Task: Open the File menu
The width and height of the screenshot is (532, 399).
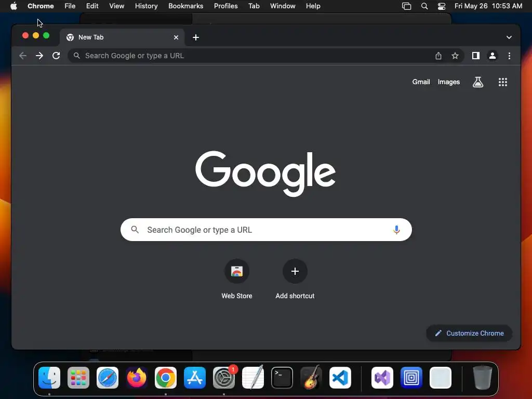Action: point(70,6)
